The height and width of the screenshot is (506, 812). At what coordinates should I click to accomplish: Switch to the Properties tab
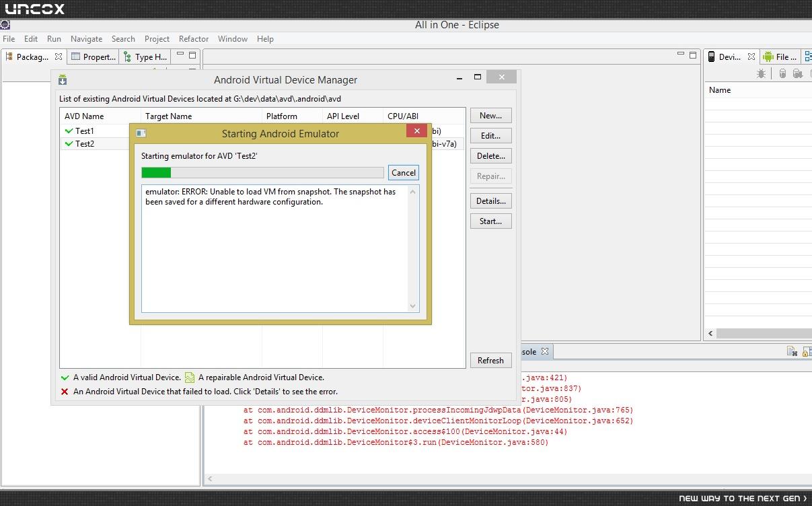(94, 57)
